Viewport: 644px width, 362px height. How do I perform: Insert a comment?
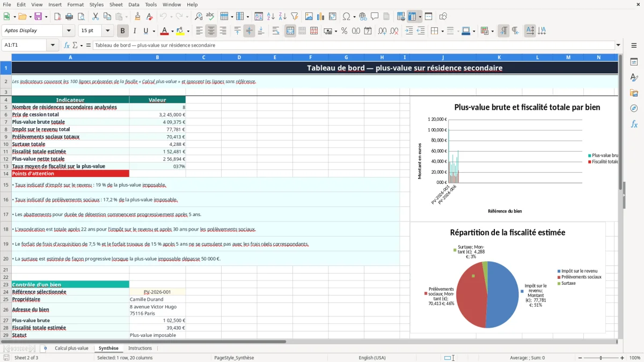[375, 17]
